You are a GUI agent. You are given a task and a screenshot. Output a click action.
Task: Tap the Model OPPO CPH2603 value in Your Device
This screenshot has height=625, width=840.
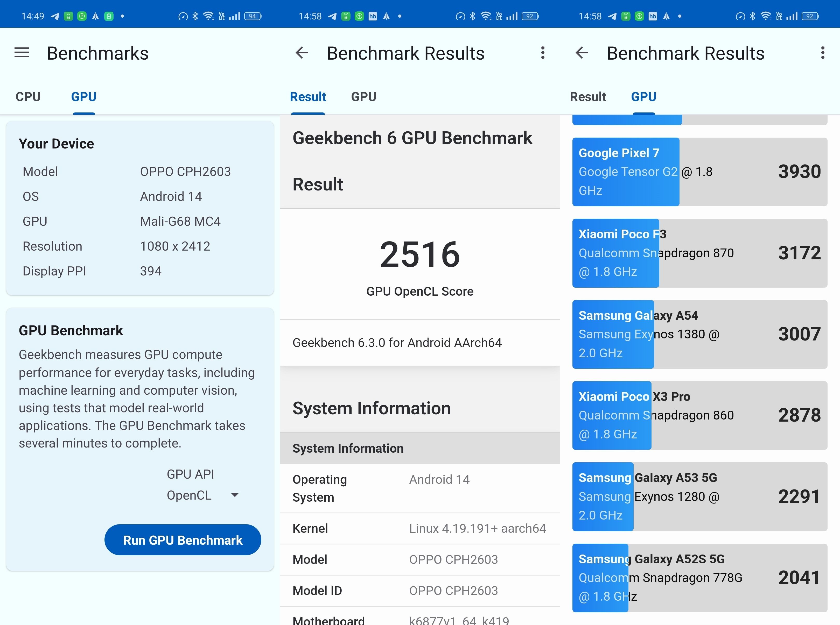pyautogui.click(x=185, y=172)
